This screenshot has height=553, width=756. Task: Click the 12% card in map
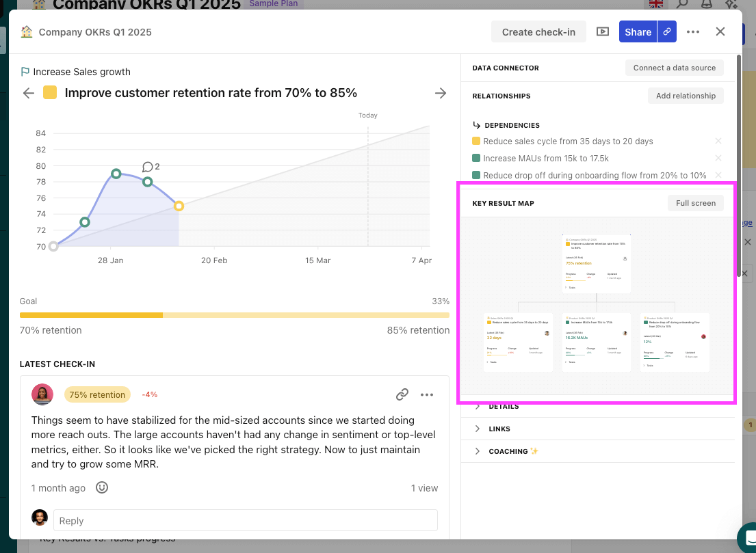(675, 342)
